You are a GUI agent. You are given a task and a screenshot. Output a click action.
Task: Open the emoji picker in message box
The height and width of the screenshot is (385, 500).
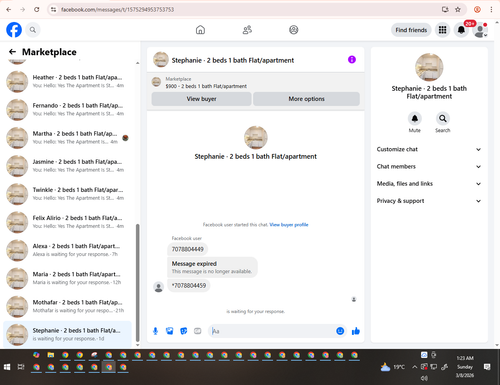[340, 331]
